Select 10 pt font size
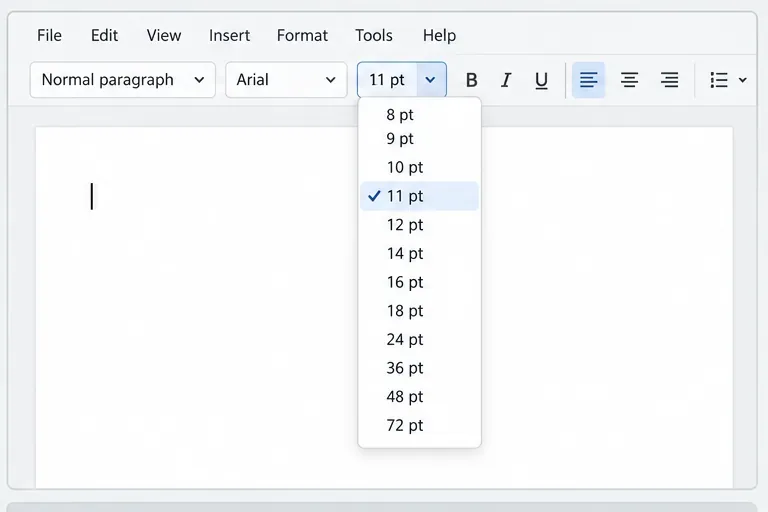The width and height of the screenshot is (768, 512). click(419, 168)
